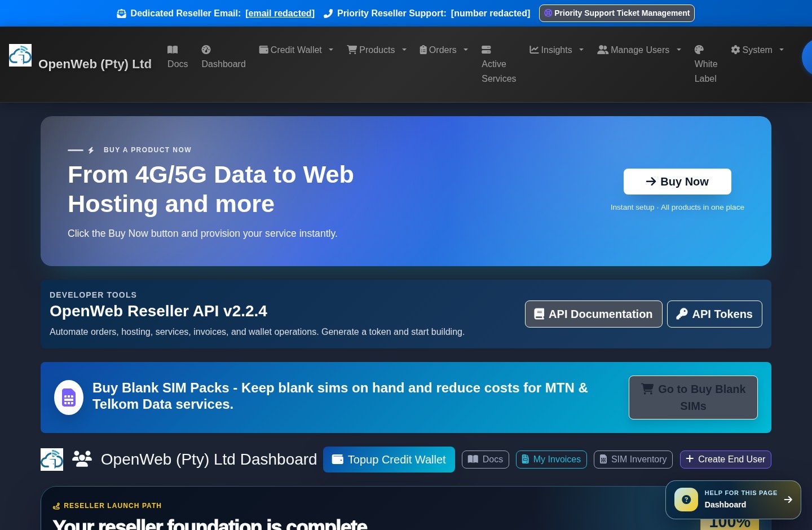The image size is (812, 530).
Task: Click the OpenWeb cloud logo in navbar
Action: 20,55
